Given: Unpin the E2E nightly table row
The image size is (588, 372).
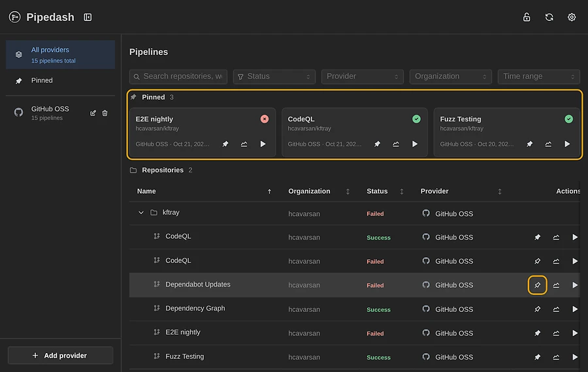Looking at the screenshot, I should (538, 333).
